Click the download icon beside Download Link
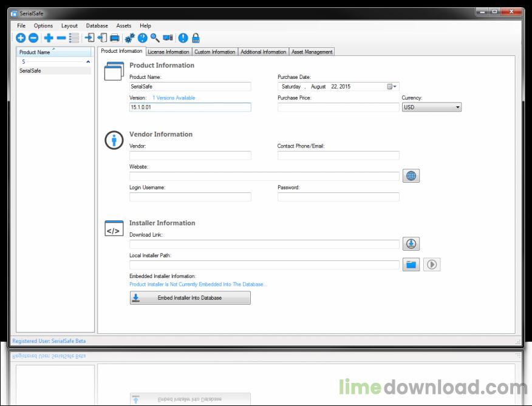Screen dimensions: 532x406 [x=411, y=244]
